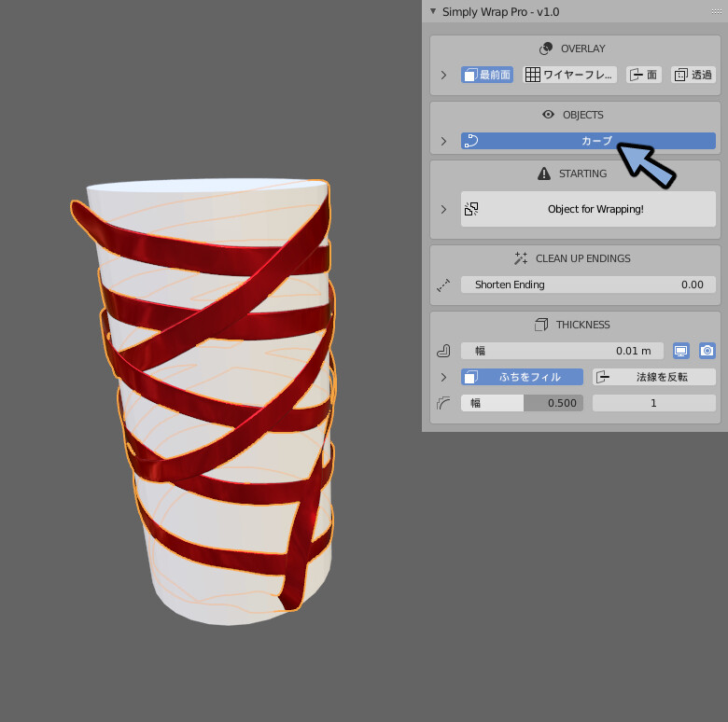Toggle the 面 face orientation button
728x722 pixels.
[643, 75]
